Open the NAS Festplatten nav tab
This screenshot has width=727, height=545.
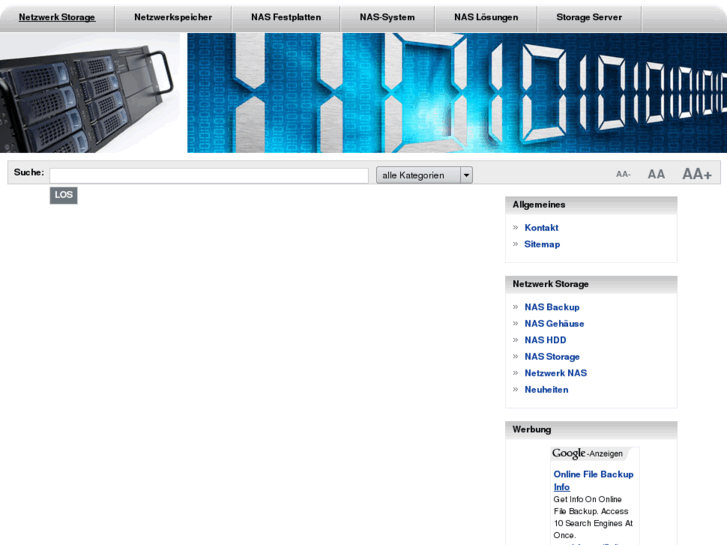click(286, 18)
